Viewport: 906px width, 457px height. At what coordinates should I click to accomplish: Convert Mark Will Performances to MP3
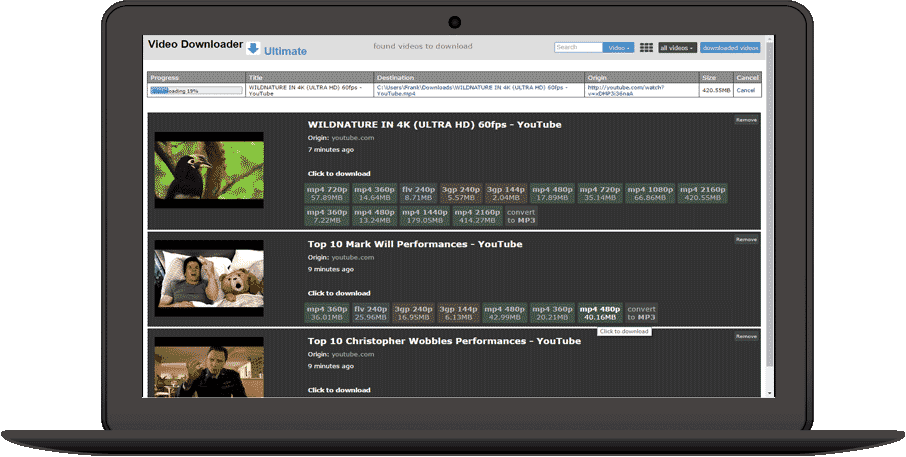coord(641,313)
